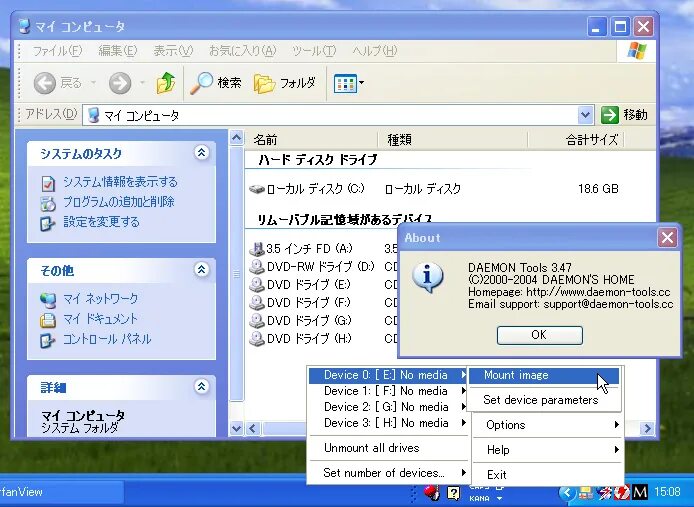Open the back button history dropdown
The width and height of the screenshot is (694, 507).
[x=93, y=83]
